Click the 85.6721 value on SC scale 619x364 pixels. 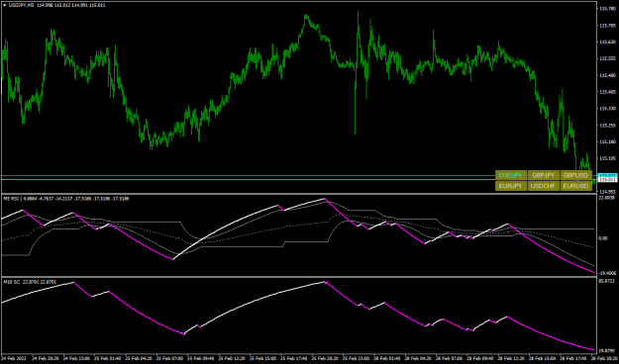tap(607, 281)
